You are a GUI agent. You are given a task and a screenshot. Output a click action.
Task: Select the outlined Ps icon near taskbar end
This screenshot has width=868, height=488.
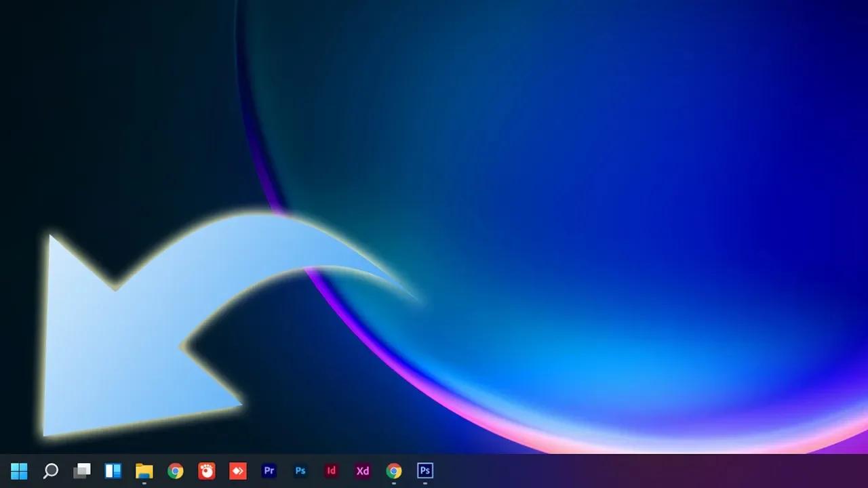(425, 470)
